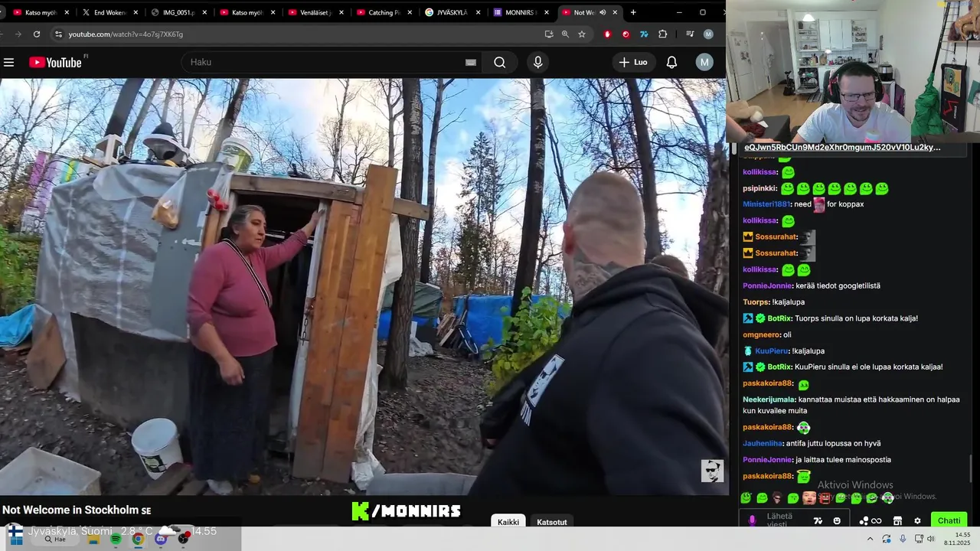The image size is (980, 551).
Task: Open Chrome media controls icon
Action: pyautogui.click(x=690, y=34)
